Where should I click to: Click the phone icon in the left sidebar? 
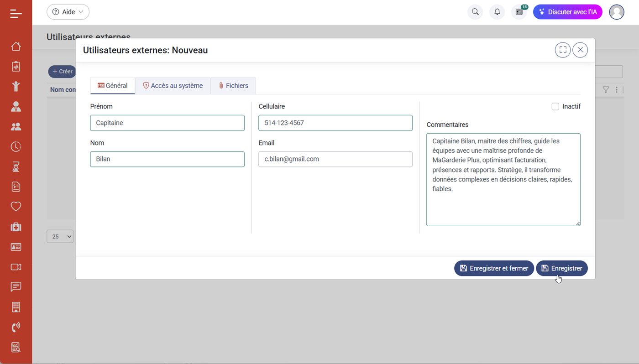pyautogui.click(x=16, y=327)
